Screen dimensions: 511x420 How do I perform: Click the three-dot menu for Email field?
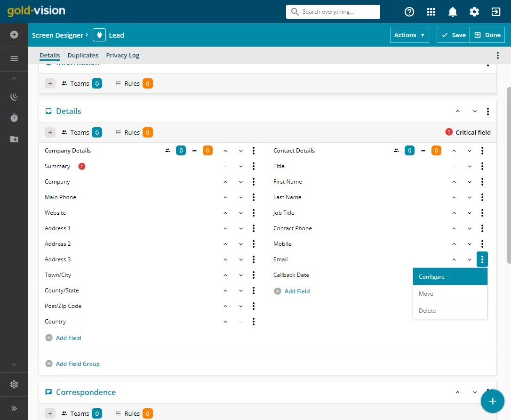(x=482, y=259)
